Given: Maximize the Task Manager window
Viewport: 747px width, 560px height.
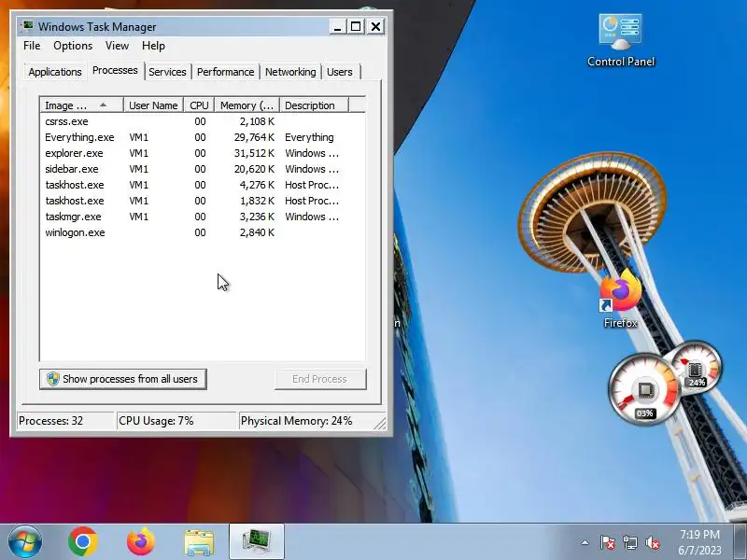Looking at the screenshot, I should 356,27.
